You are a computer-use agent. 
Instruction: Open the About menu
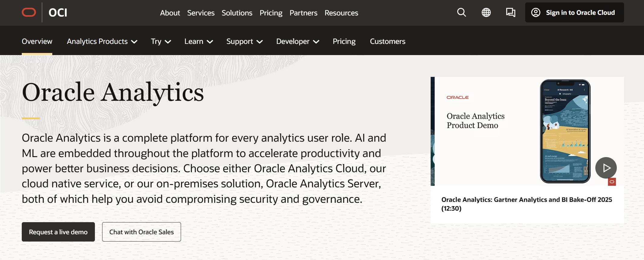[170, 13]
